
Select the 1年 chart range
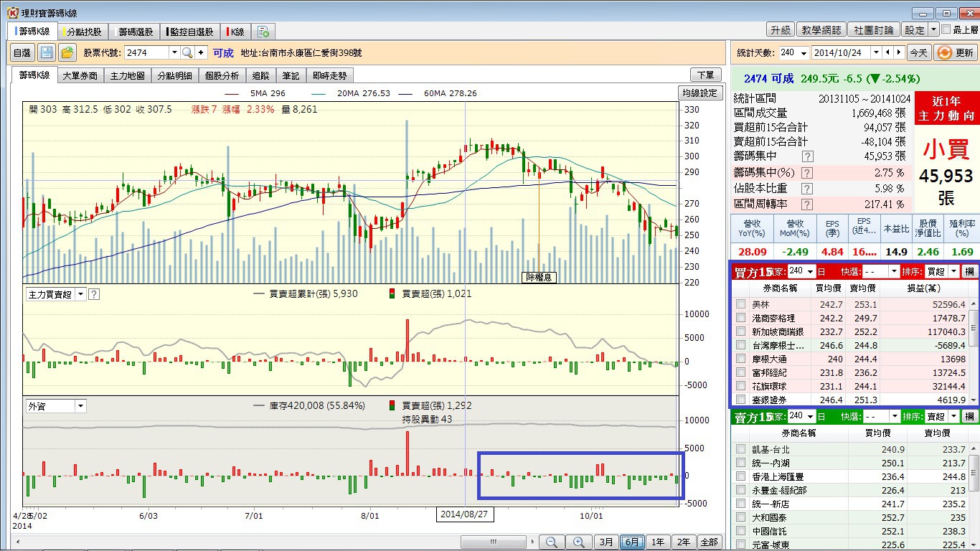(658, 542)
